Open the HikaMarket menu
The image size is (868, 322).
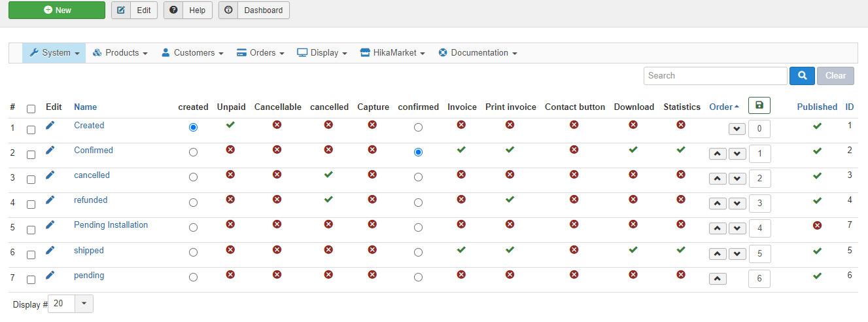click(392, 53)
